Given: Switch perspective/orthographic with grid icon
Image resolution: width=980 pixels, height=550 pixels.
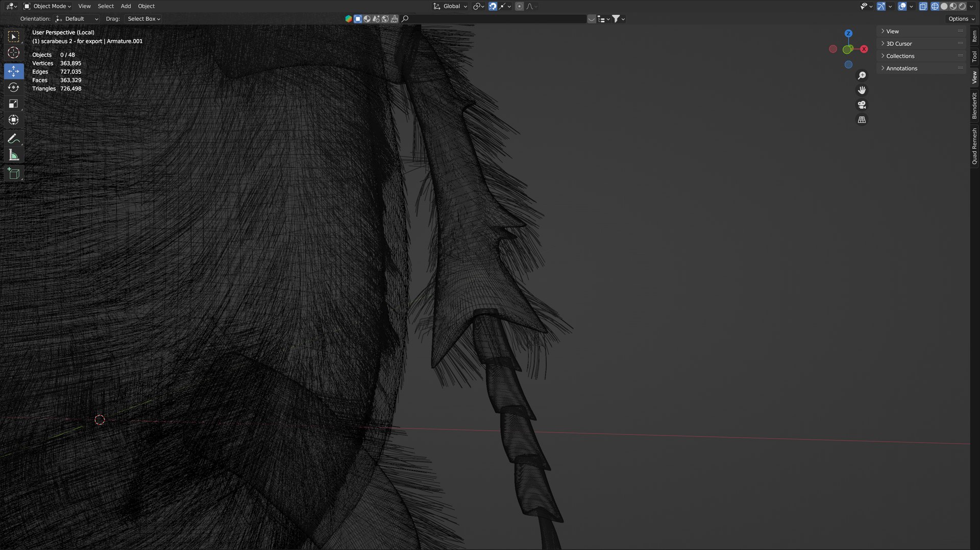Looking at the screenshot, I should point(862,119).
